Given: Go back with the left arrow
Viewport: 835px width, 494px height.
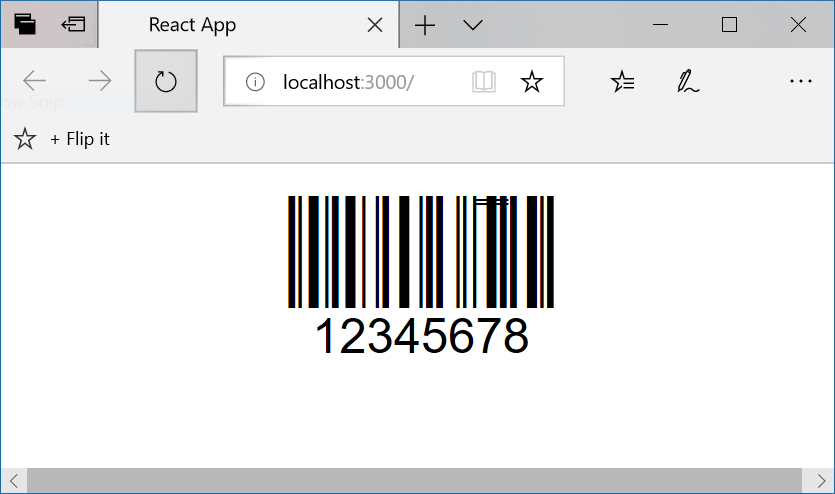Looking at the screenshot, I should pos(35,81).
